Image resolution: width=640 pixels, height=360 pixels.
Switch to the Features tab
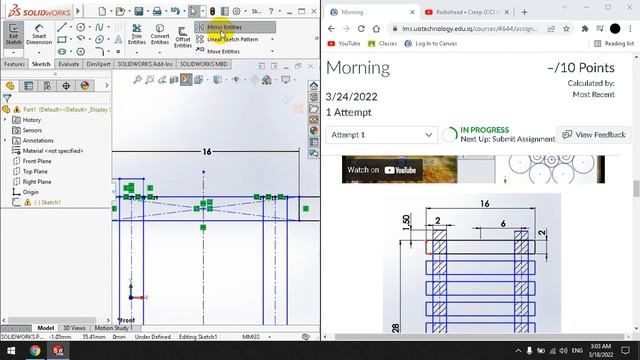14,64
